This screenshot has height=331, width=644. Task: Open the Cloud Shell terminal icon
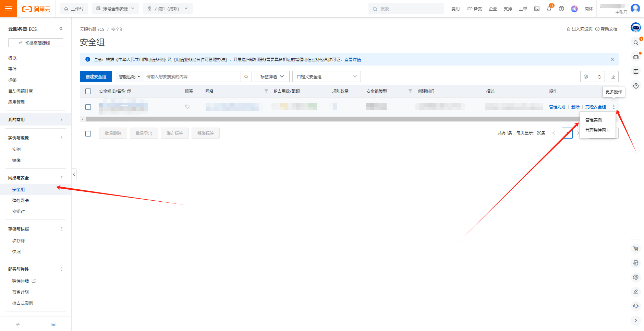coord(537,9)
